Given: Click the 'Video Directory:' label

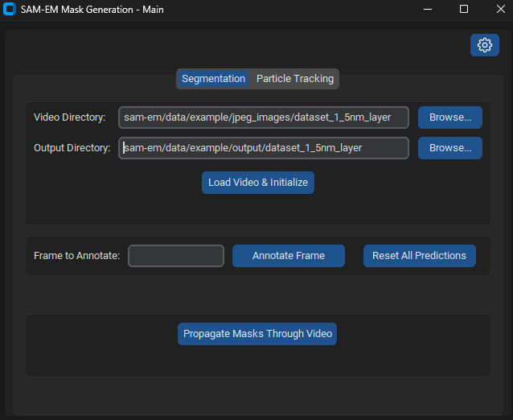Looking at the screenshot, I should pyautogui.click(x=69, y=117).
